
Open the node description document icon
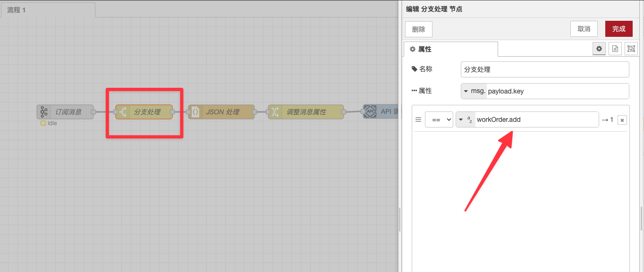pos(615,48)
